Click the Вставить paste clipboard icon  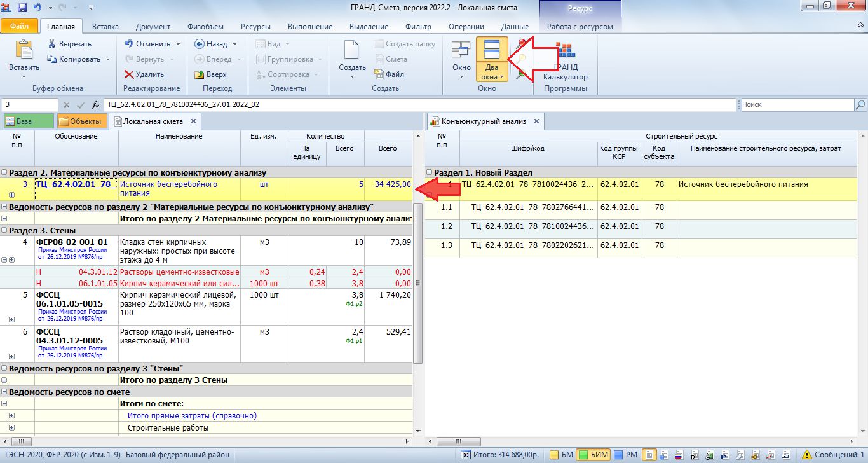click(24, 50)
